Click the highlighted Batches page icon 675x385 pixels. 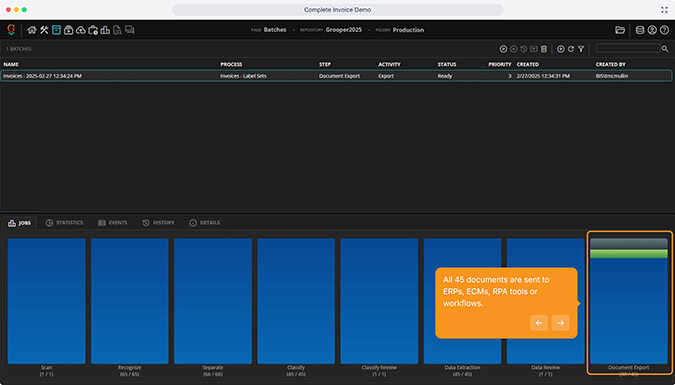coord(56,30)
